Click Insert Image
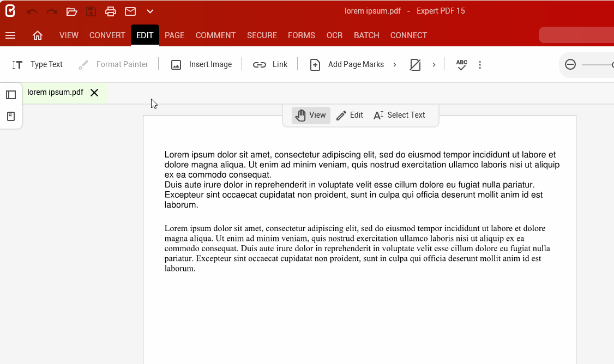The image size is (614, 364). [x=202, y=65]
